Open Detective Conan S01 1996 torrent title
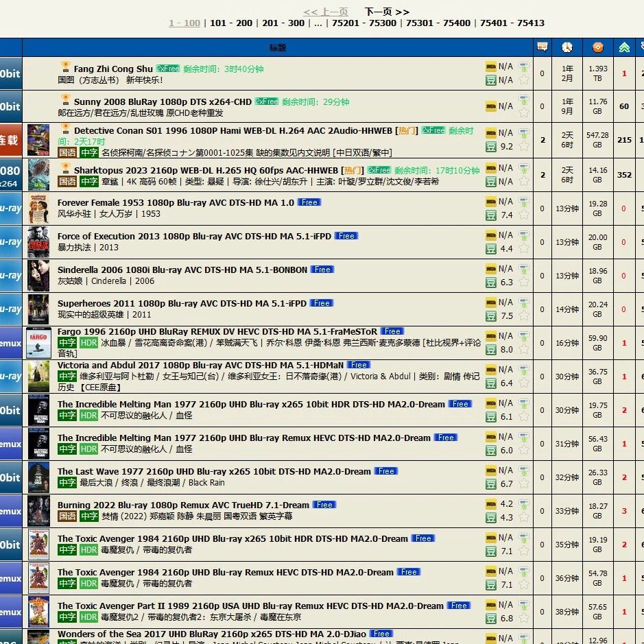Viewport: 644px width, 644px height. 233,130
